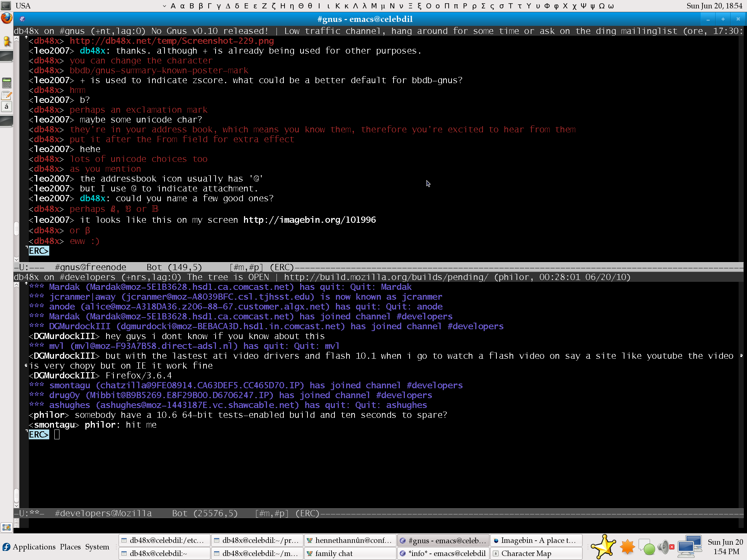Click the muted volume speaker icon
747x560 pixels.
[x=666, y=547]
